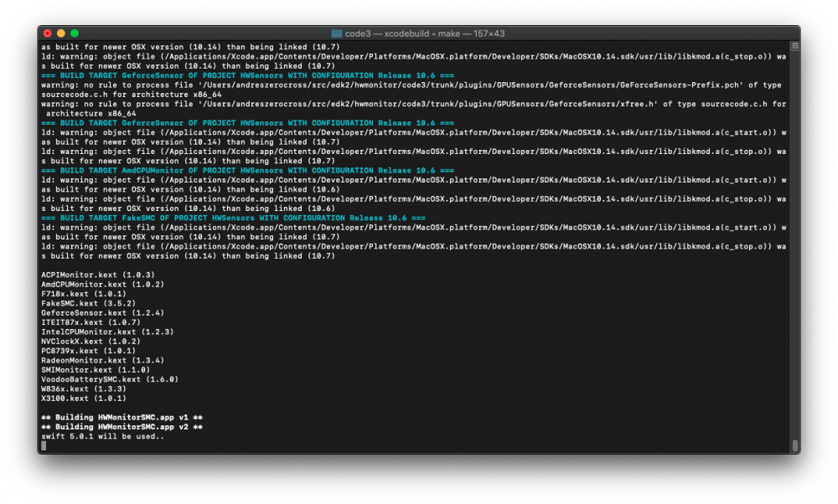Click the 'Building HWMonitorSMC.app v1' line
Image resolution: width=838 pixels, height=504 pixels.
click(122, 418)
